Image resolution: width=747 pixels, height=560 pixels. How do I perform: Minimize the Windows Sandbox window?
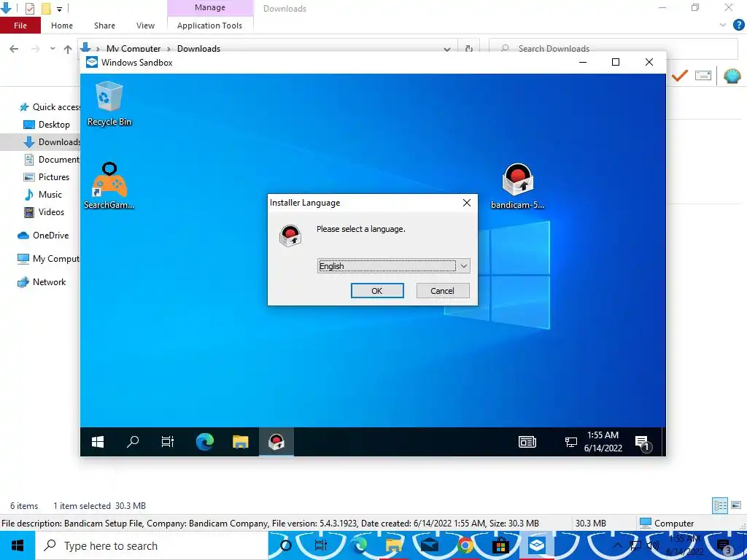(x=583, y=63)
